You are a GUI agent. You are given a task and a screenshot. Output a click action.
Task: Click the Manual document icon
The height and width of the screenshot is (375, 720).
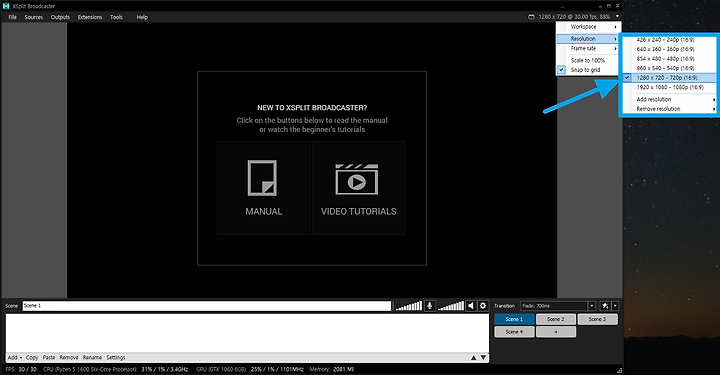click(x=262, y=178)
